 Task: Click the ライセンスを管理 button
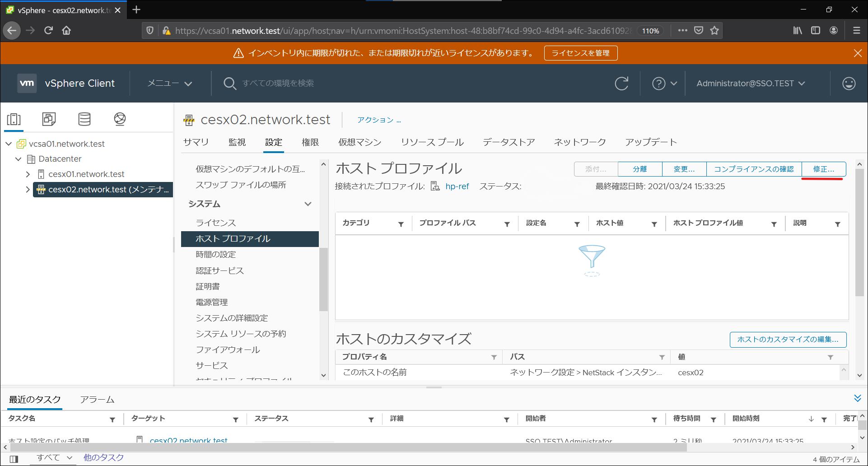click(581, 53)
